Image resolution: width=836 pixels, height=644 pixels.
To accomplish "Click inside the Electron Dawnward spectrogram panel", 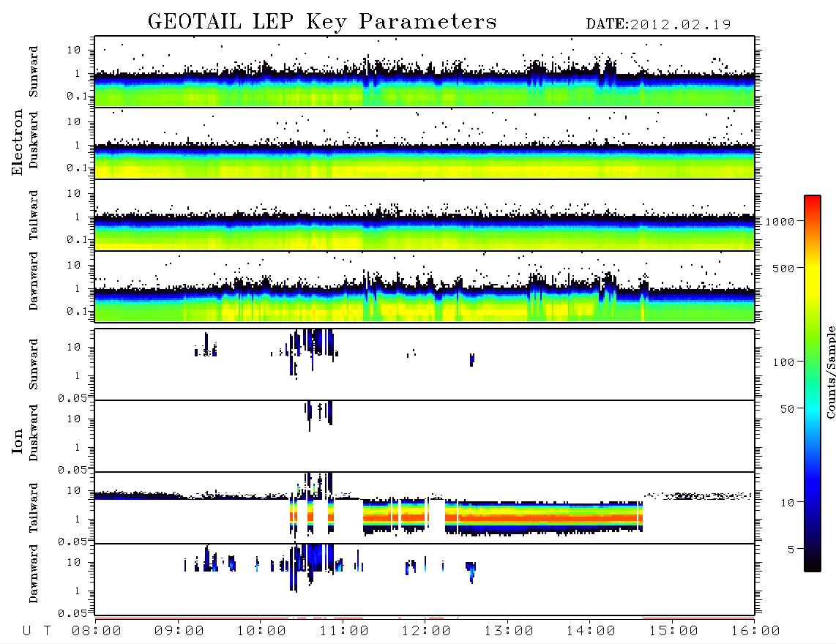I will [425, 286].
